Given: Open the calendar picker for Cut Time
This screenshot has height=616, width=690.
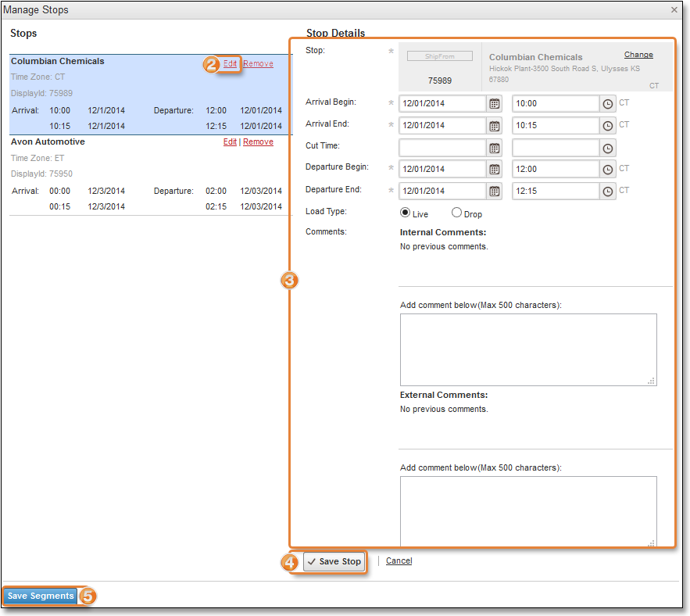Looking at the screenshot, I should (x=495, y=147).
